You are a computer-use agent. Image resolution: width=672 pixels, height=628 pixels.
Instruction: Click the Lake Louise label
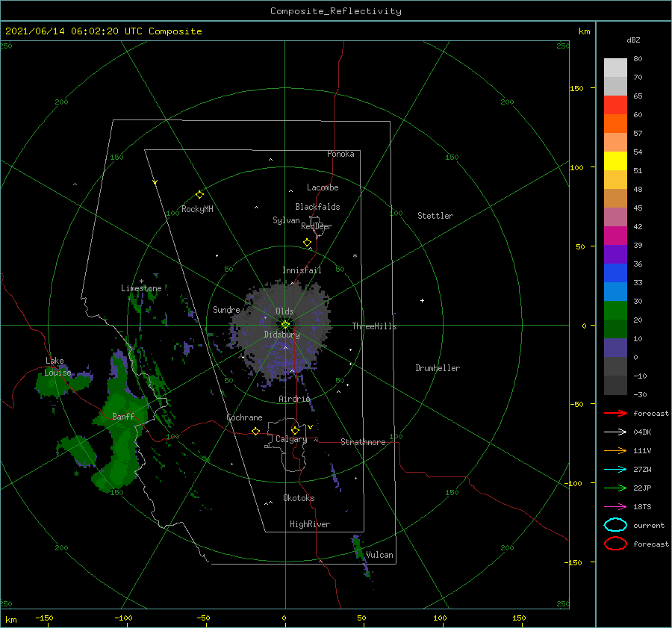click(x=57, y=367)
